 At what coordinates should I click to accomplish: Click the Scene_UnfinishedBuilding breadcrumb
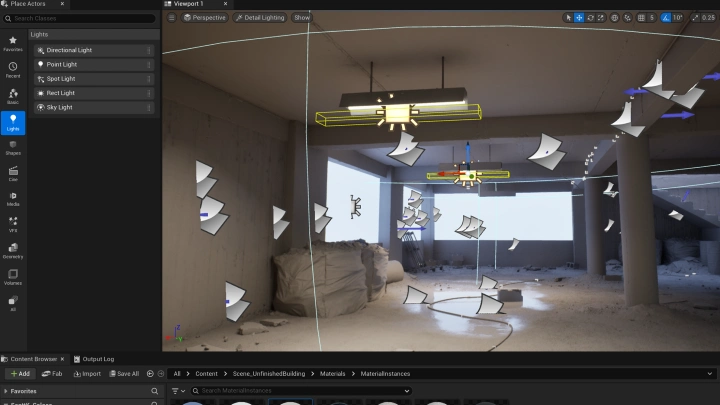click(x=269, y=374)
